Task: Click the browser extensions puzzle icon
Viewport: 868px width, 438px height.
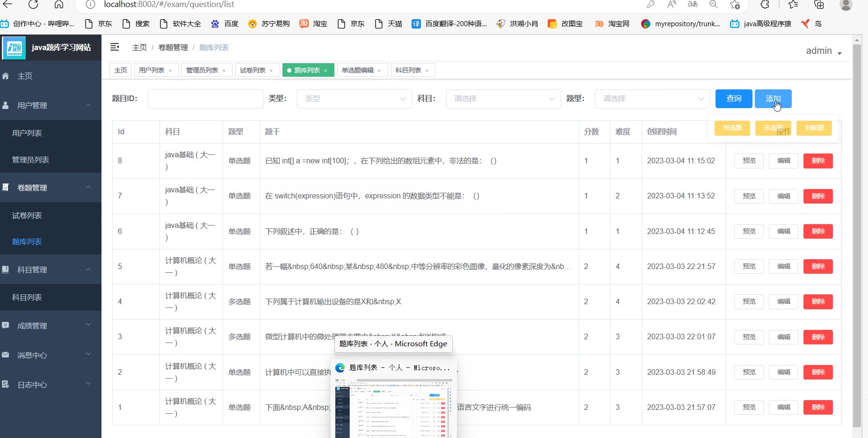Action: pyautogui.click(x=765, y=5)
